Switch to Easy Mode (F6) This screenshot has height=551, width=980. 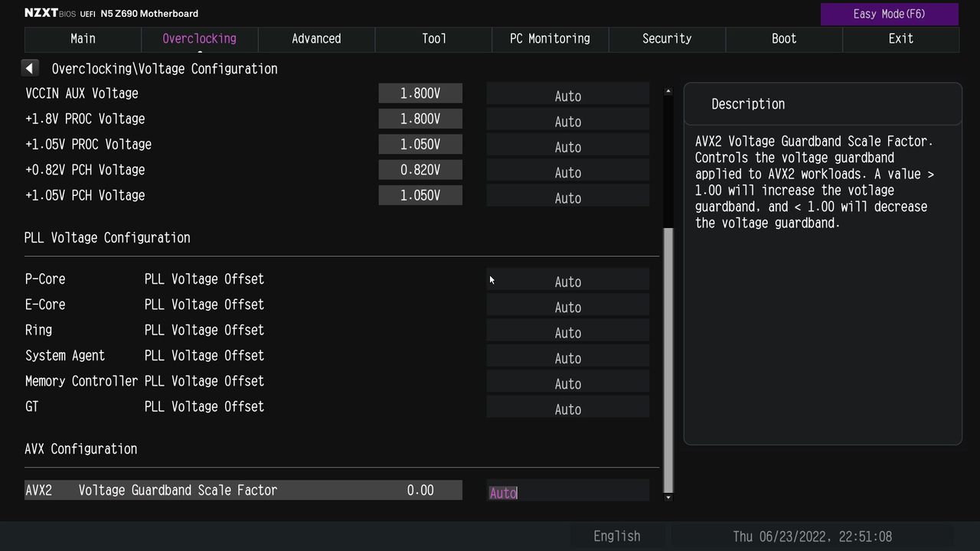(x=890, y=14)
